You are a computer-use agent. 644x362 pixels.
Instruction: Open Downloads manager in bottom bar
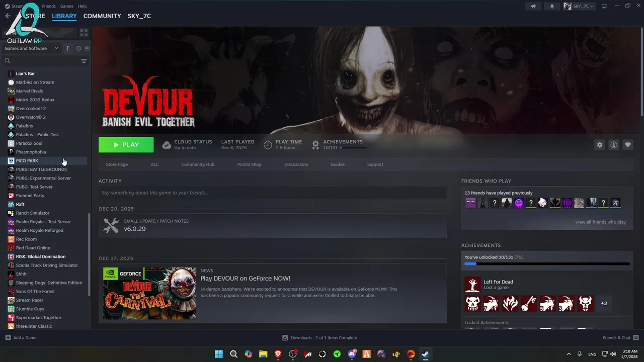pos(319,338)
